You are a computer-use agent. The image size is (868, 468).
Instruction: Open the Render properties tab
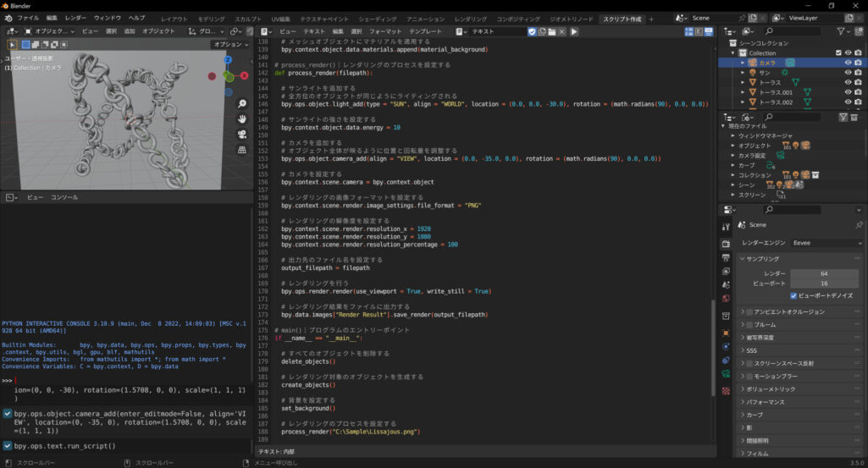point(726,244)
